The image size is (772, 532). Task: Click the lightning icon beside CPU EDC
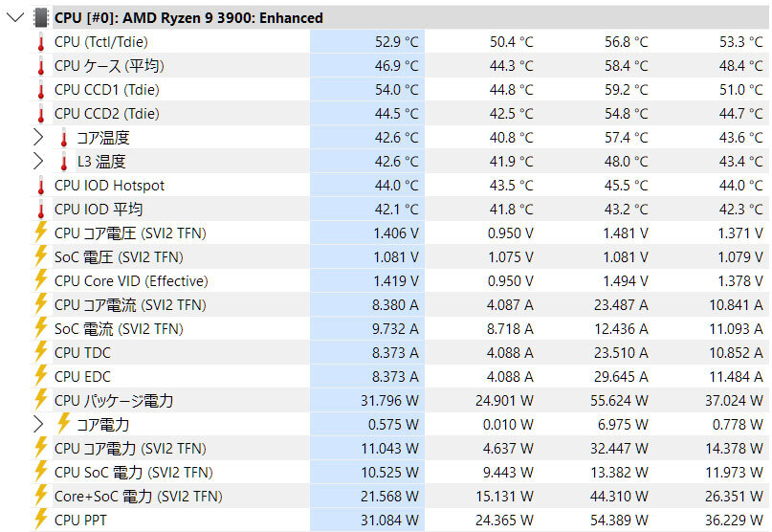(41, 375)
